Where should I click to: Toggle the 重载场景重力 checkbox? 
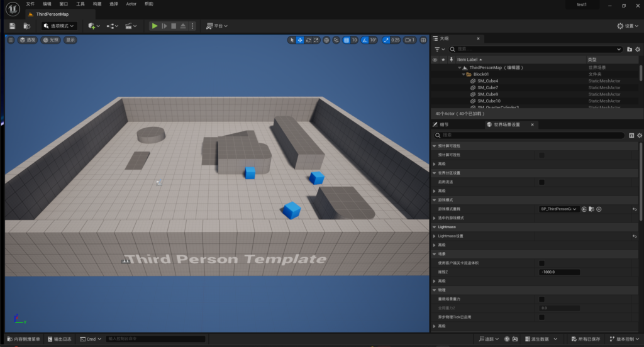(x=541, y=299)
